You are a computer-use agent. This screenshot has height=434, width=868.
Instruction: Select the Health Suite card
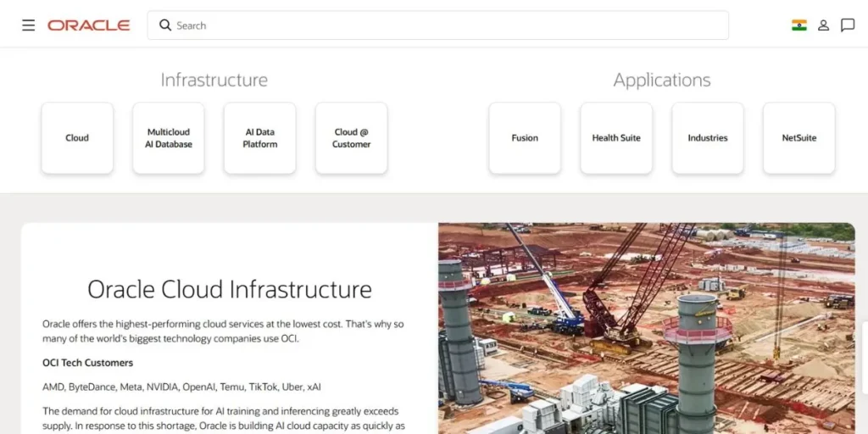[x=616, y=138]
